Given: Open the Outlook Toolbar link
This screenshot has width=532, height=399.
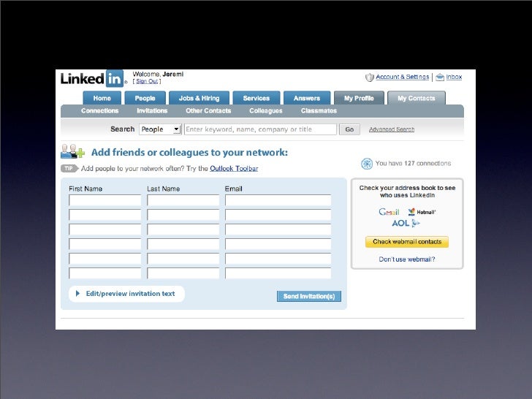Looking at the screenshot, I should (234, 168).
